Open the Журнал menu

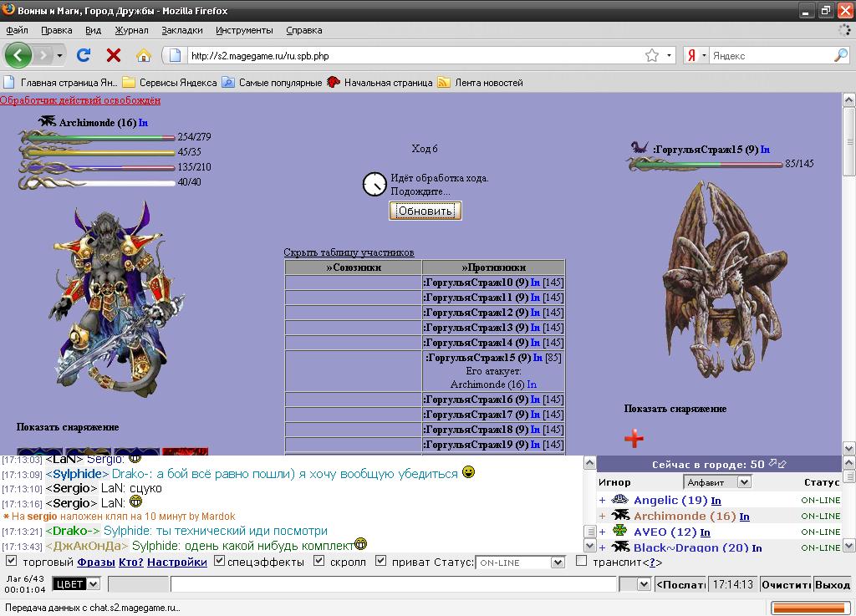(x=131, y=31)
